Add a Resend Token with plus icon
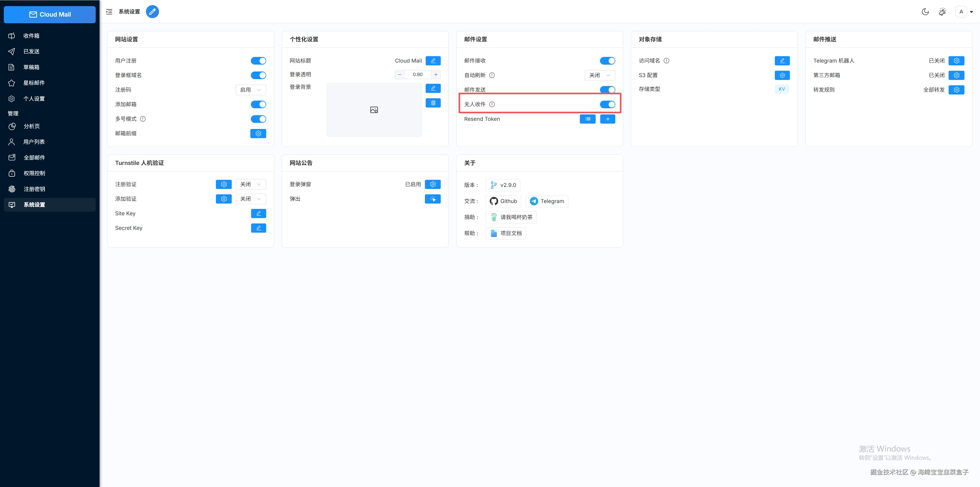Image resolution: width=980 pixels, height=487 pixels. [x=608, y=119]
